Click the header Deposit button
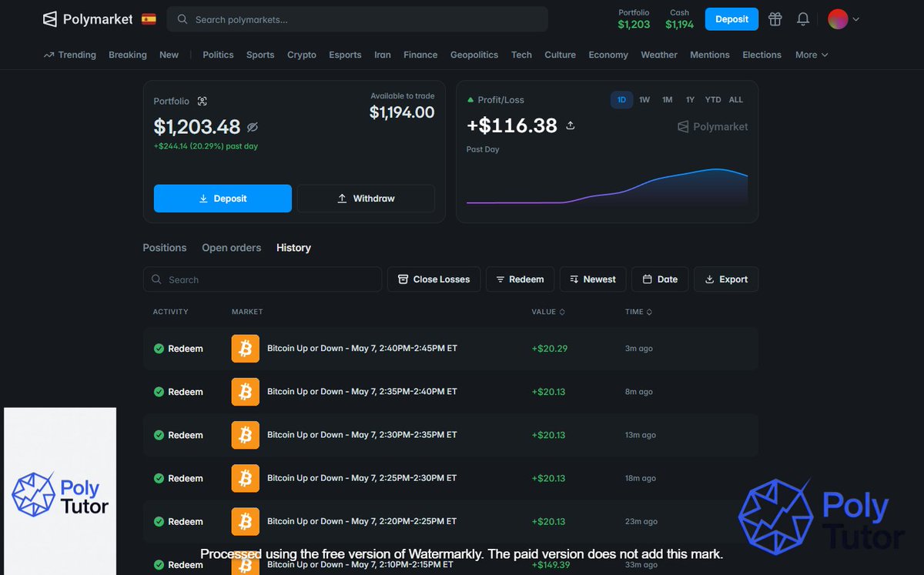Image resolution: width=924 pixels, height=575 pixels. (731, 19)
